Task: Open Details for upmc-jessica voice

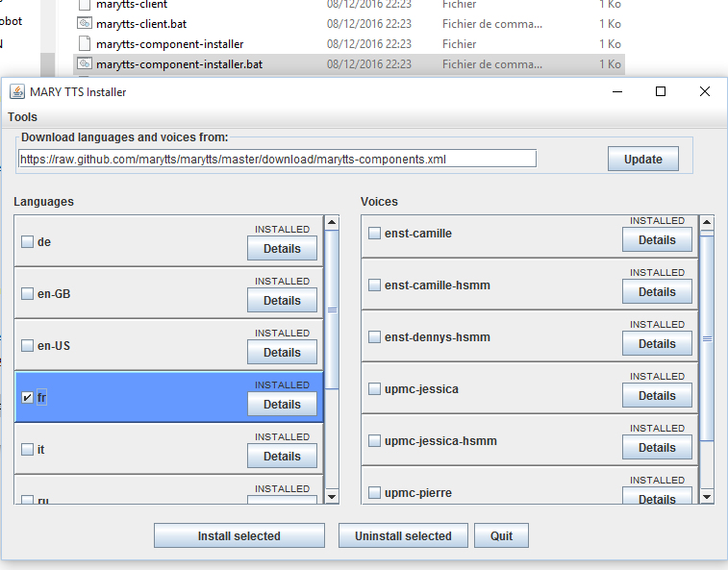Action: pyautogui.click(x=657, y=396)
